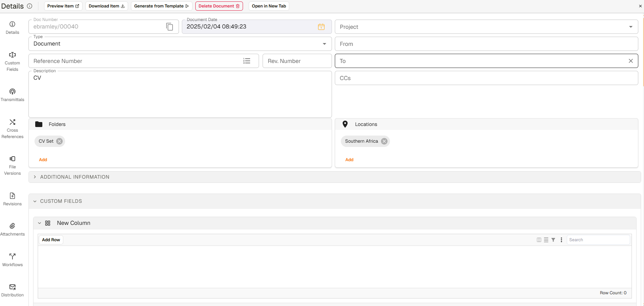This screenshot has width=644, height=306.
Task: Click the Row Count: 0 text
Action: (613, 293)
